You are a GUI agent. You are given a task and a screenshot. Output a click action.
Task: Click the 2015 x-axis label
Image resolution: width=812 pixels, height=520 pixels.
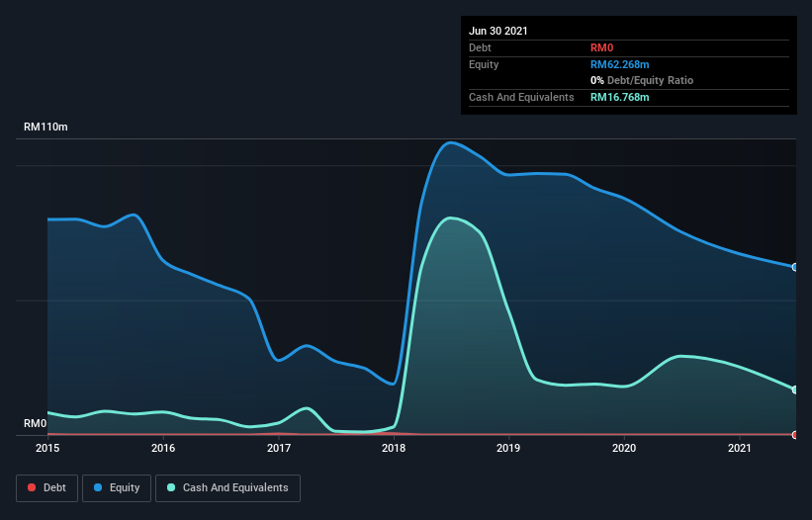pyautogui.click(x=47, y=448)
